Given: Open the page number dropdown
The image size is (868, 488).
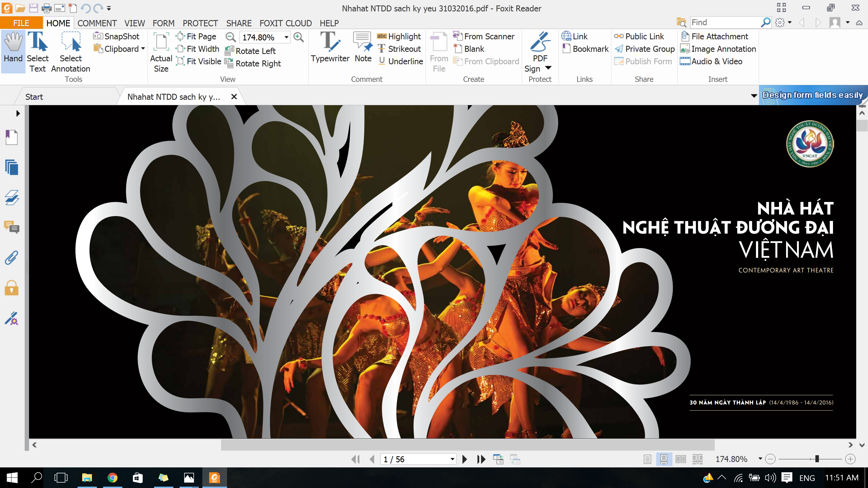Looking at the screenshot, I should point(452,459).
